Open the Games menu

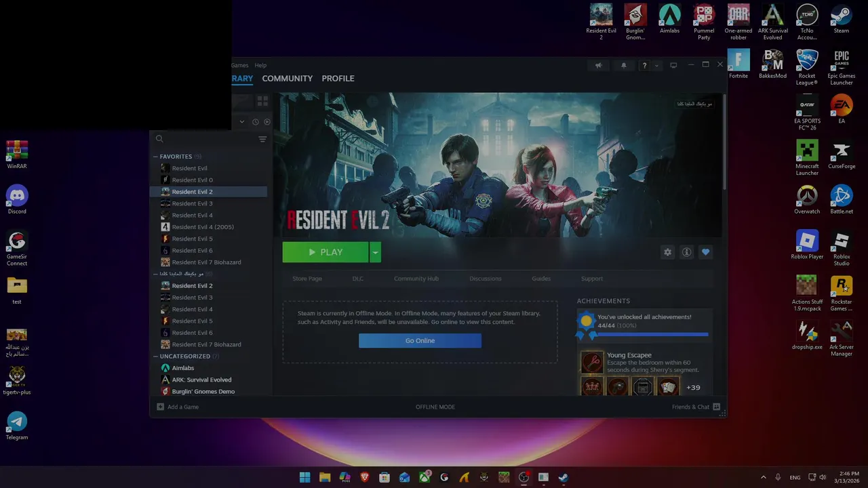[240, 66]
